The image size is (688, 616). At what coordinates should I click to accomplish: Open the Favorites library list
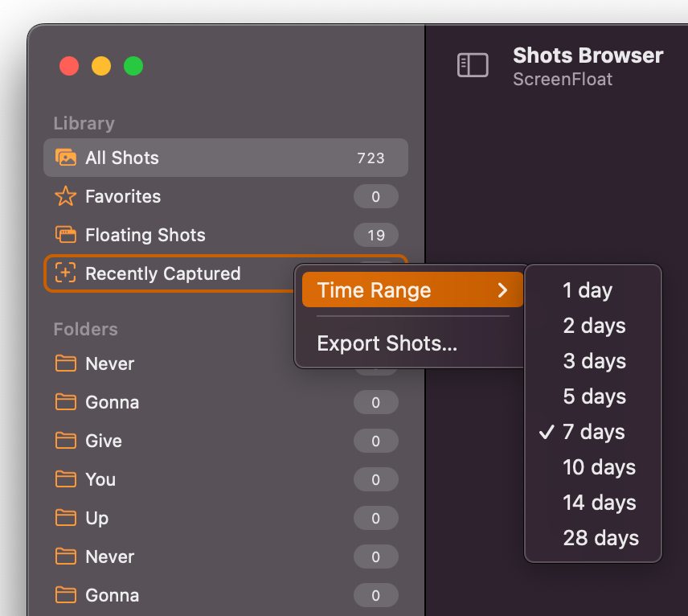pyautogui.click(x=226, y=196)
